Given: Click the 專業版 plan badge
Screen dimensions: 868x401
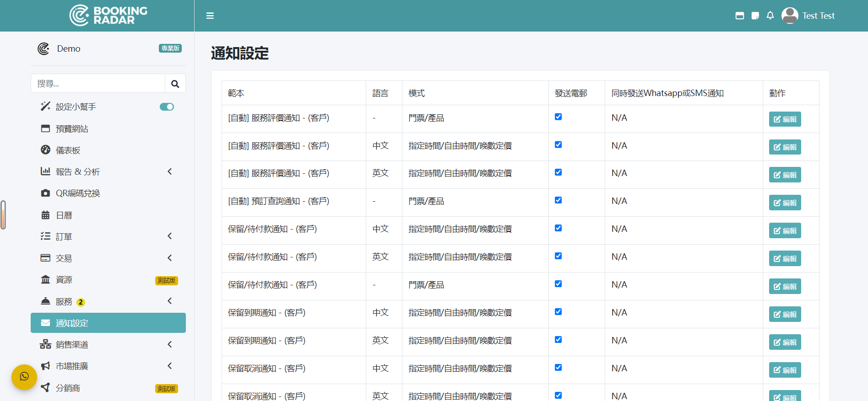Looking at the screenshot, I should (x=170, y=48).
